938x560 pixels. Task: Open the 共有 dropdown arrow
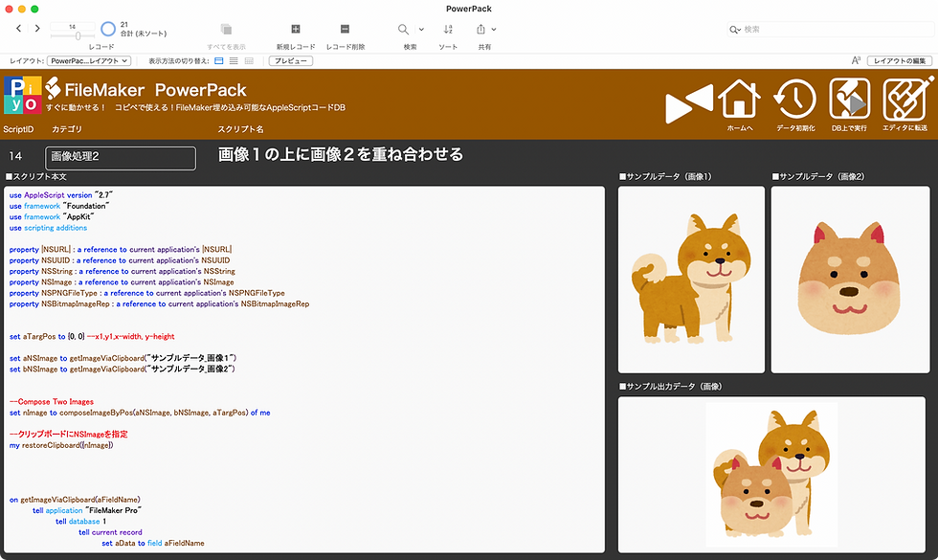[x=494, y=30]
